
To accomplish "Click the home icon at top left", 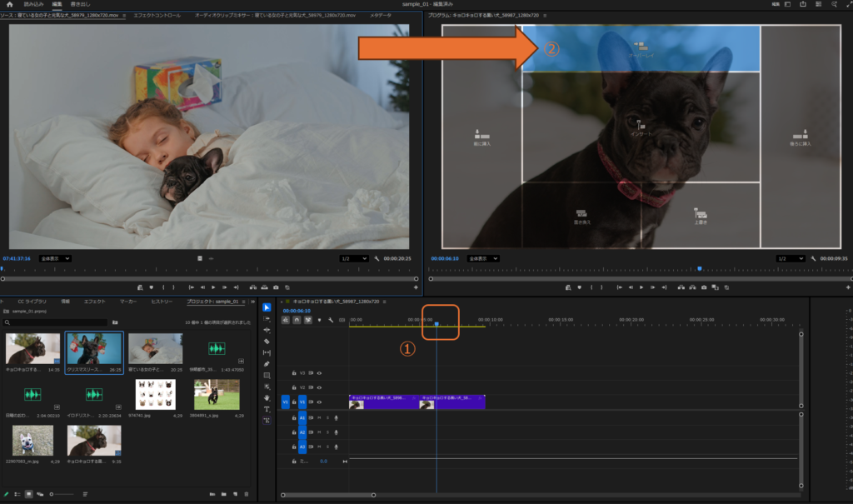I will [9, 4].
